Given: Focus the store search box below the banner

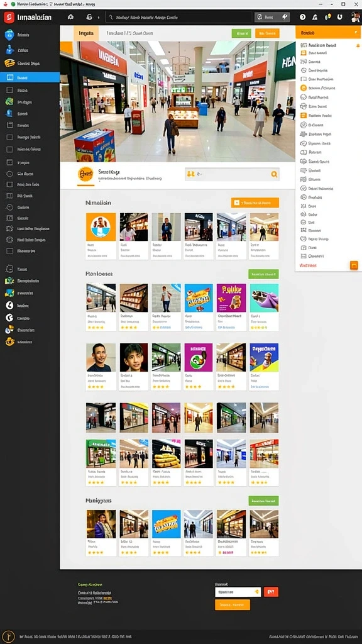Looking at the screenshot, I should click(232, 174).
